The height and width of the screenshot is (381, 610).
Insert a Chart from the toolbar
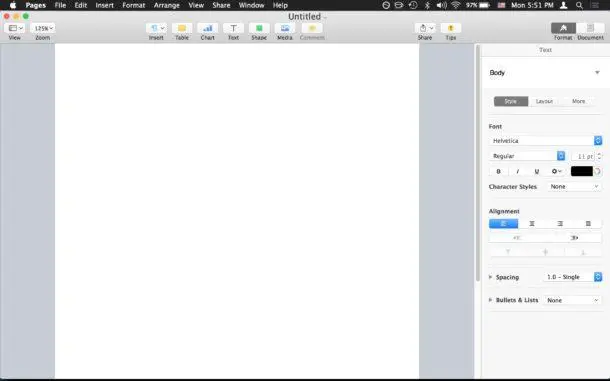tap(207, 28)
